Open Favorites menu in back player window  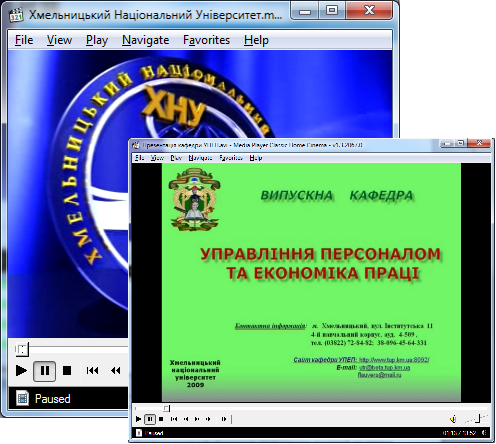pos(206,40)
